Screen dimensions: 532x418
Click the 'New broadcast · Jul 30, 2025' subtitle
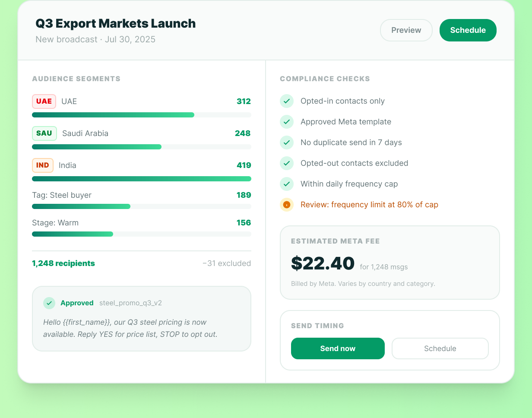pos(95,39)
